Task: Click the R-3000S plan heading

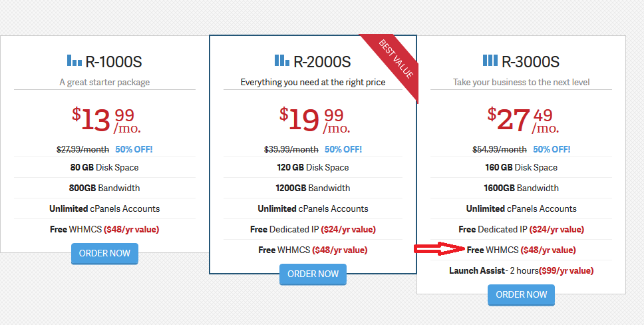Action: coord(530,63)
